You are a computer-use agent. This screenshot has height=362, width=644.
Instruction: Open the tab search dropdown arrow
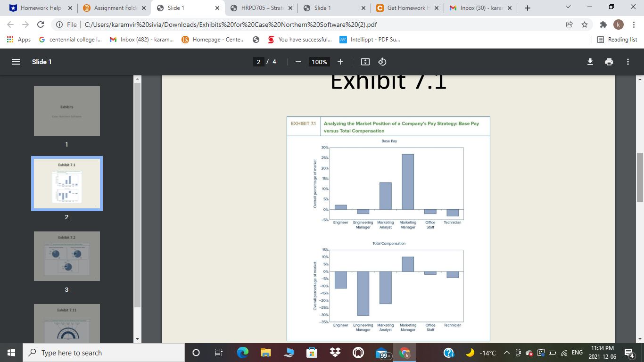pyautogui.click(x=567, y=8)
